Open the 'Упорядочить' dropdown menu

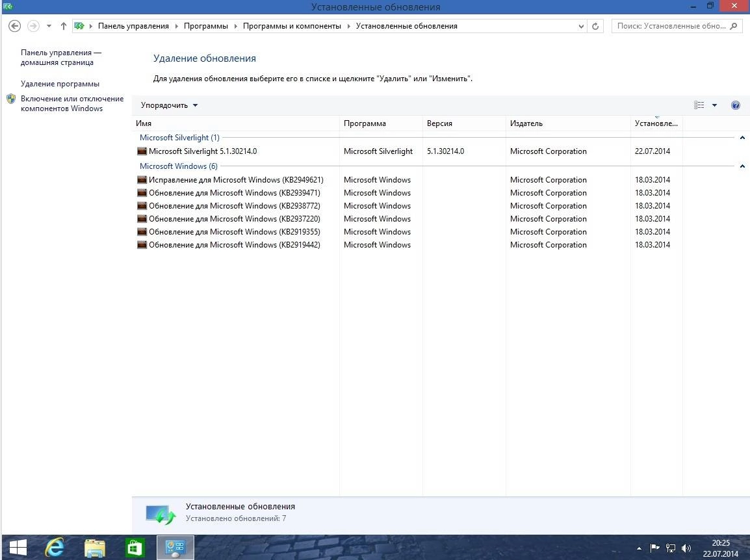tap(170, 105)
